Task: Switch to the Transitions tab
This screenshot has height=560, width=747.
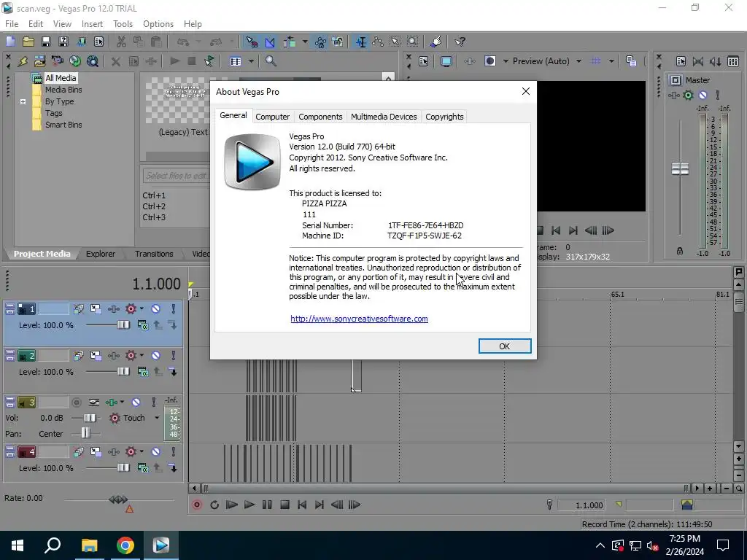Action: coord(154,254)
